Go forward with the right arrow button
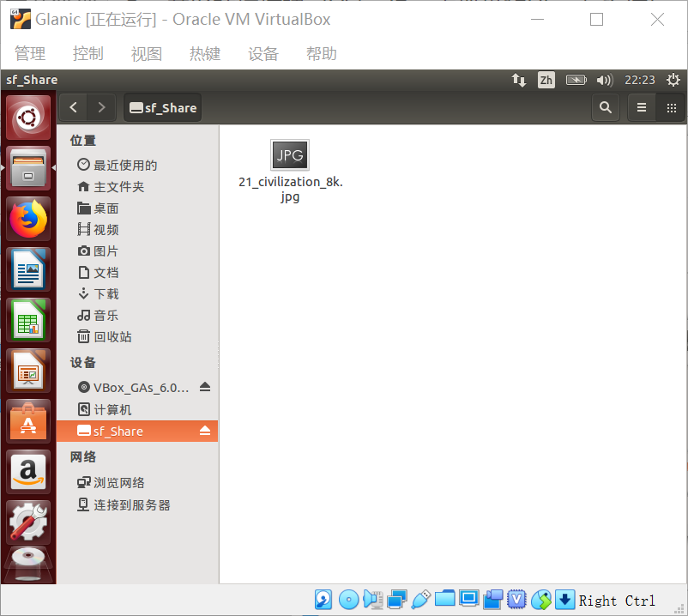Screen dimensions: 688x616 (x=101, y=107)
